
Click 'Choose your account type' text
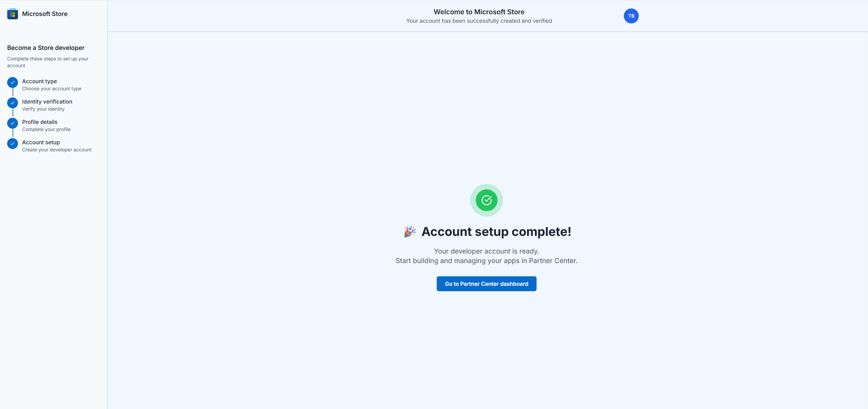(x=52, y=89)
